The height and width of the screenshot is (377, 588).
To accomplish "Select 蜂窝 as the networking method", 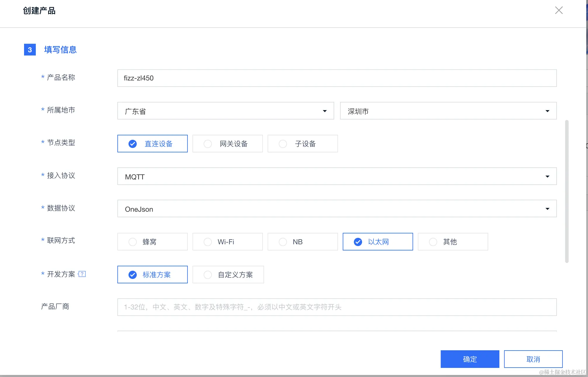I will (152, 242).
